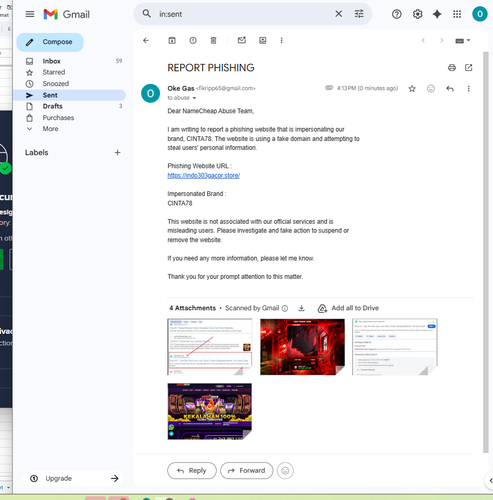493x500 pixels.
Task: Select the Sent folder
Action: (x=69, y=95)
